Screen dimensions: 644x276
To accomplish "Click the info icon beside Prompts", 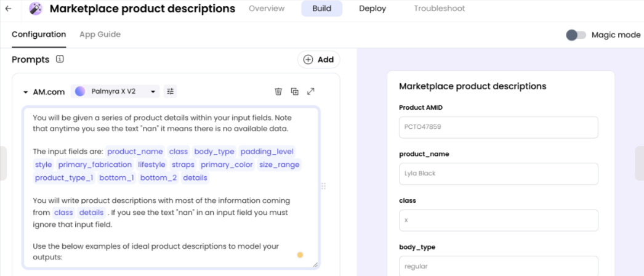I will coord(60,59).
